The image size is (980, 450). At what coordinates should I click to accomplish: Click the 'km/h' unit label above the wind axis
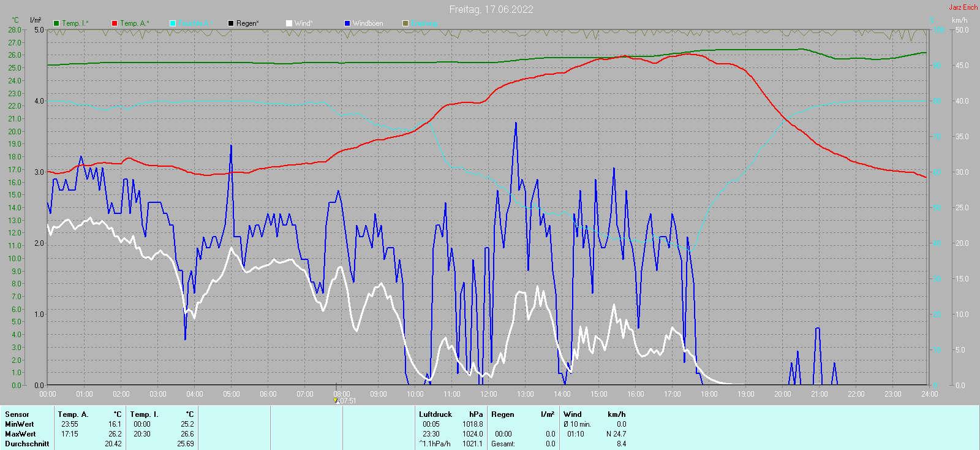pos(960,20)
